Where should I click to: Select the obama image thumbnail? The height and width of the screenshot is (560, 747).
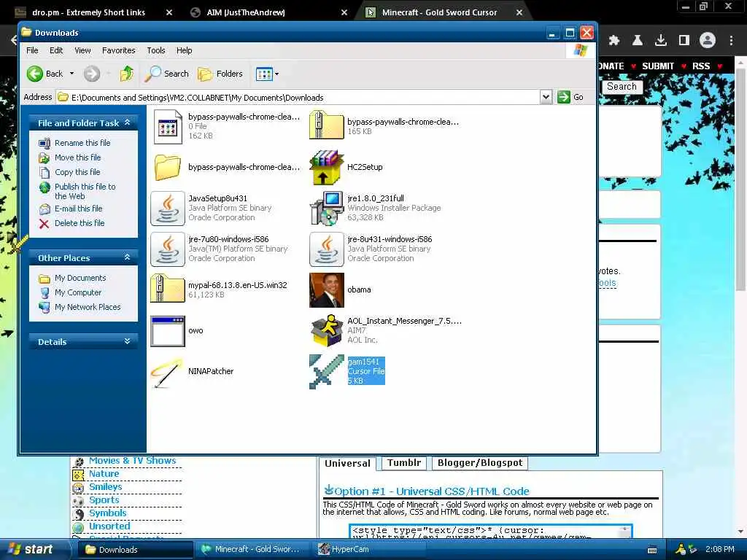click(x=326, y=290)
